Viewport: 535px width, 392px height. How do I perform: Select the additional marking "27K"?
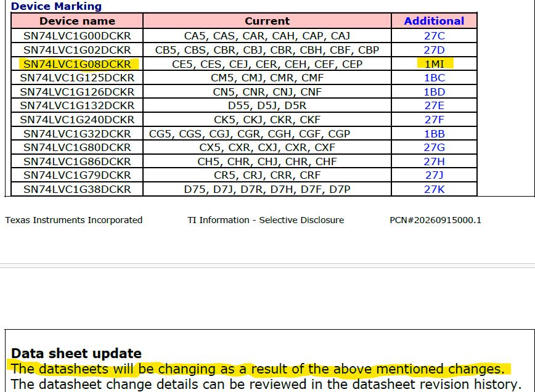(435, 189)
